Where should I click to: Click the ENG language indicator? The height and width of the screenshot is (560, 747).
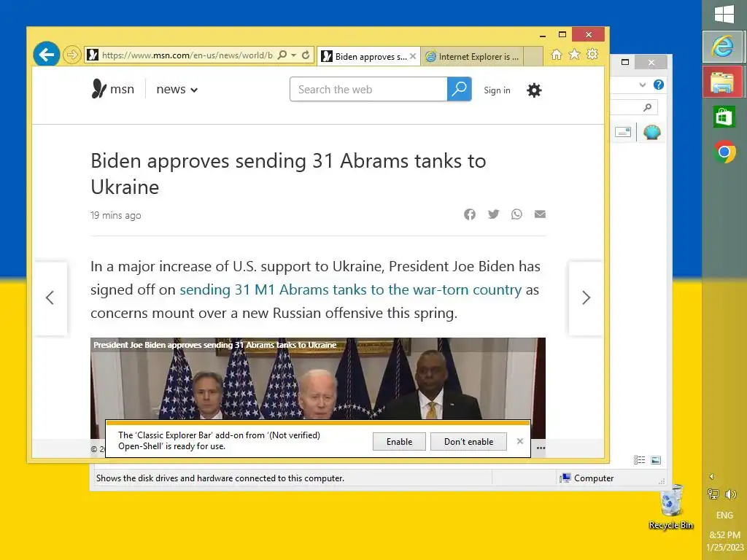click(x=724, y=516)
